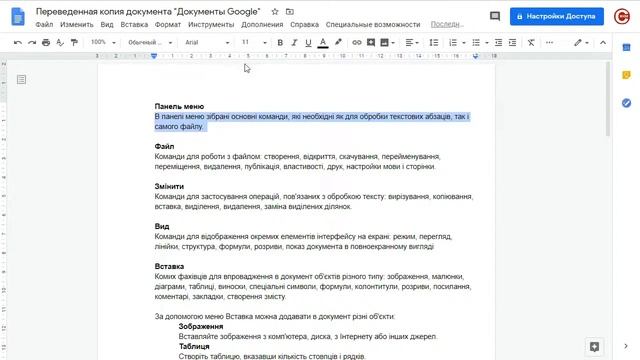Image resolution: width=640 pixels, height=360 pixels.
Task: Open the Изменить menu
Action: click(x=77, y=24)
